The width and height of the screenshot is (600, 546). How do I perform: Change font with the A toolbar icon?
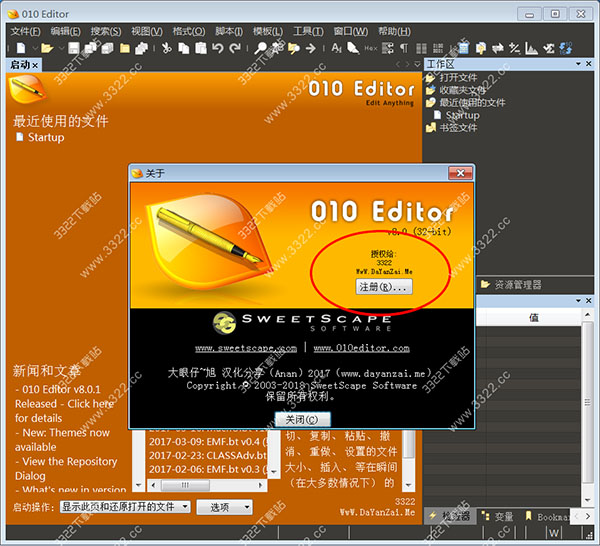[x=336, y=48]
